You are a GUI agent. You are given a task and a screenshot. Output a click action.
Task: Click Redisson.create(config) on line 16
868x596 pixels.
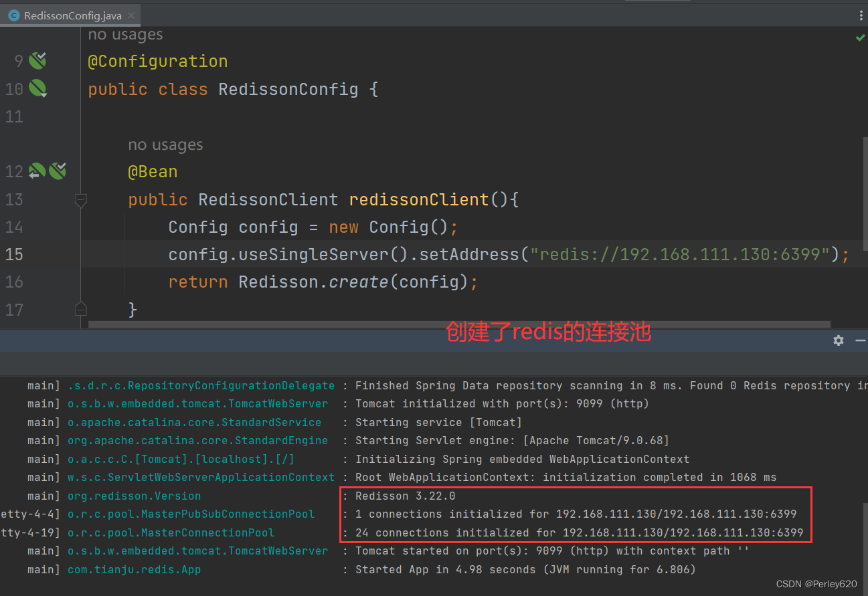click(353, 282)
